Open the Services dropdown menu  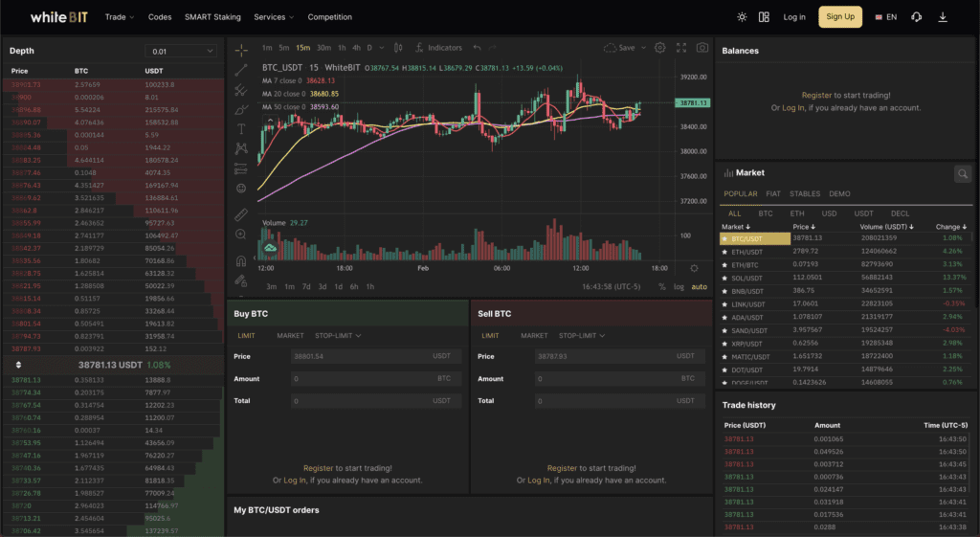tap(274, 17)
